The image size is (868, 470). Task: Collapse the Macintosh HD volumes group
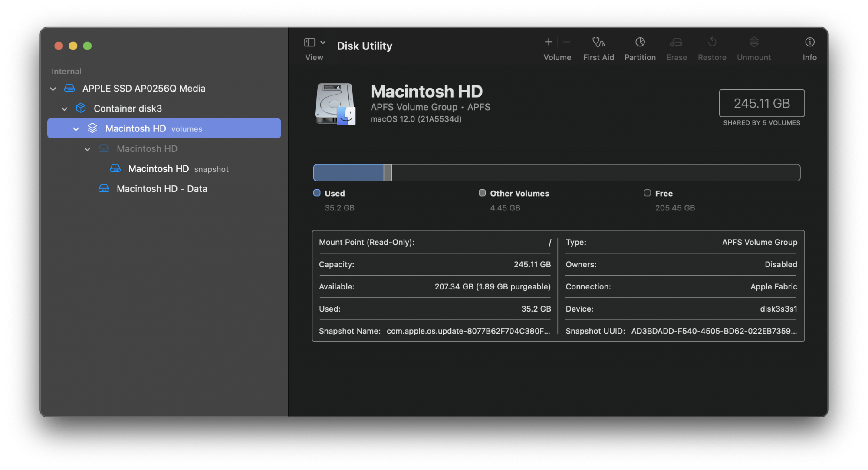[x=76, y=129]
